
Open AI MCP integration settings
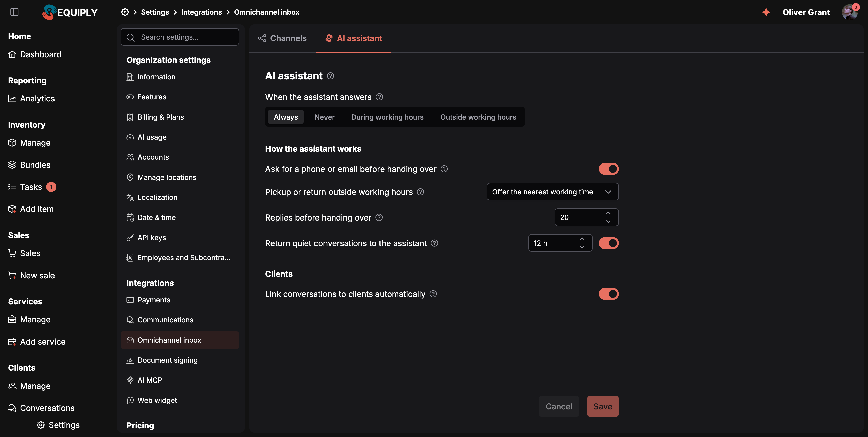tap(180, 380)
